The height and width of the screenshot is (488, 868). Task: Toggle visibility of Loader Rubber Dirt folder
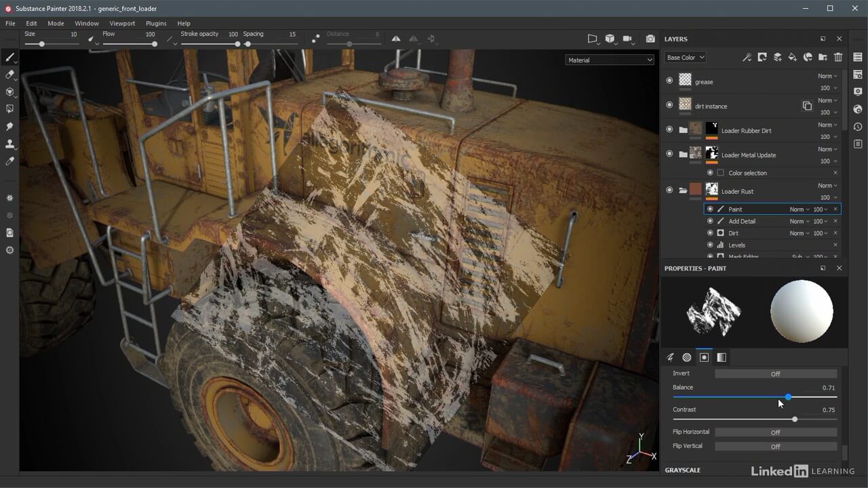click(x=669, y=129)
